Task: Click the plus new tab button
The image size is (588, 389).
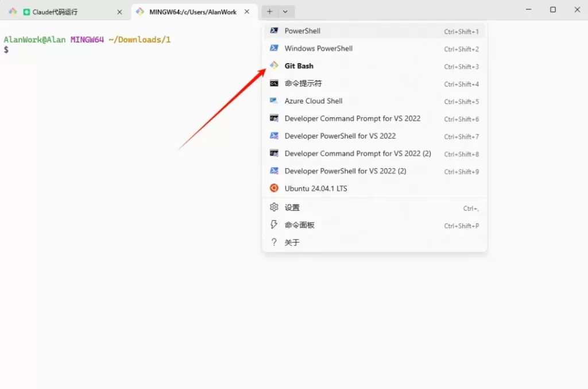Action: click(x=269, y=11)
